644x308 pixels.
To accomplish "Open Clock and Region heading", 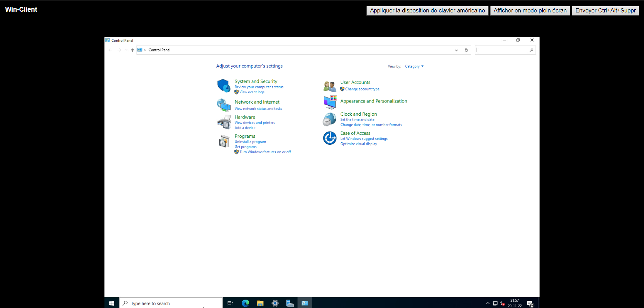I will (359, 114).
